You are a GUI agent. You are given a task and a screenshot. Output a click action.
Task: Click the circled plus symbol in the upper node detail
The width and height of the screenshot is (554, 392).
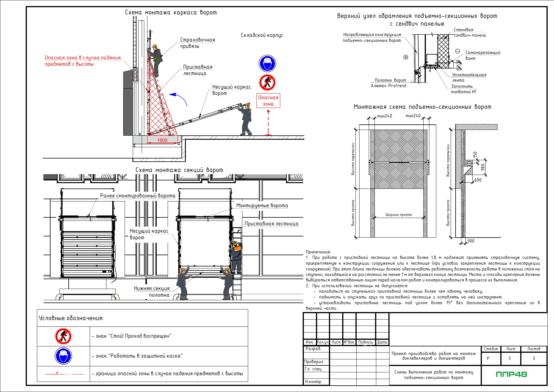pyautogui.click(x=406, y=57)
